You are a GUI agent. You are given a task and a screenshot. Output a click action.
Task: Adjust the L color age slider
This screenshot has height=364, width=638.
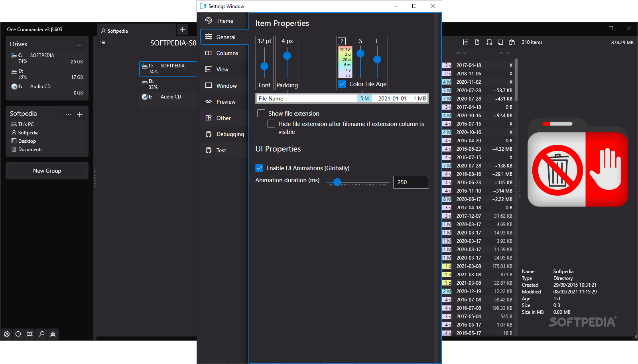(377, 59)
